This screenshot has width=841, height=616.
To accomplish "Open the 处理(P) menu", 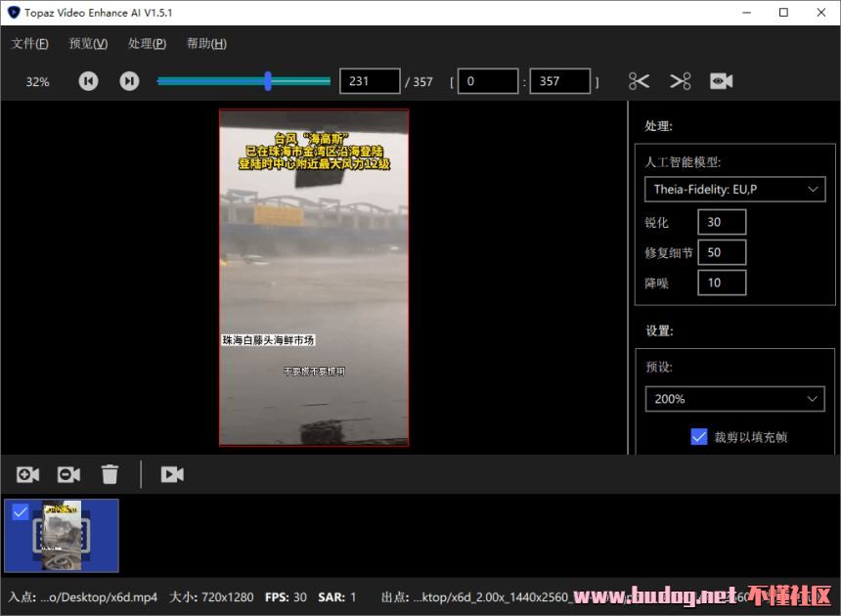I will 147,44.
